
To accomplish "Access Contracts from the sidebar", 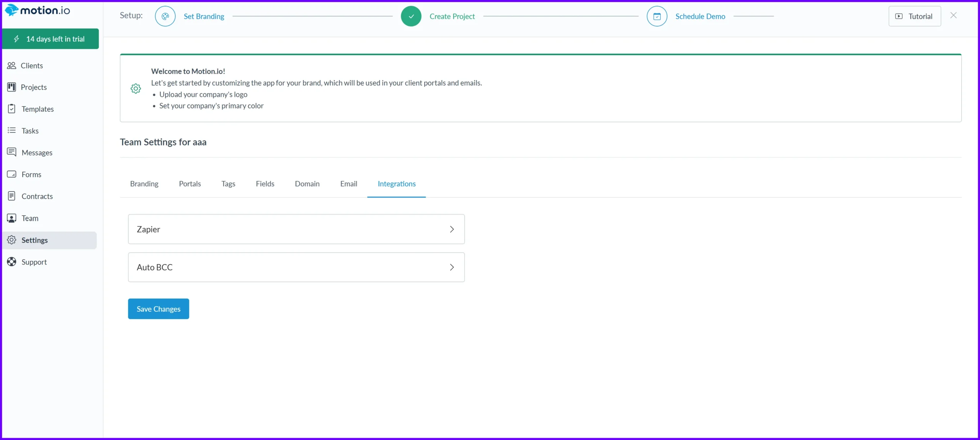I will point(36,196).
